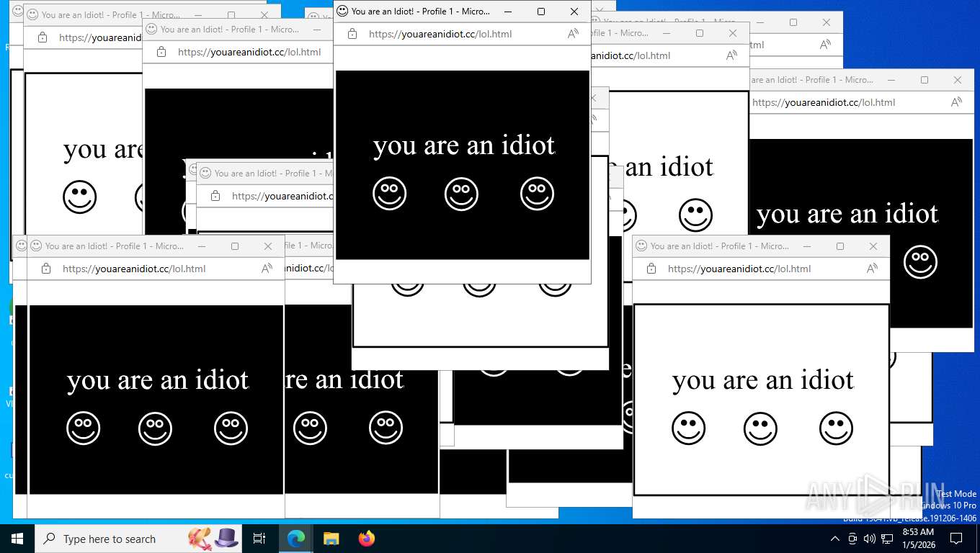
Task: Click Read aloud icon in bottom-right white window
Action: (872, 269)
